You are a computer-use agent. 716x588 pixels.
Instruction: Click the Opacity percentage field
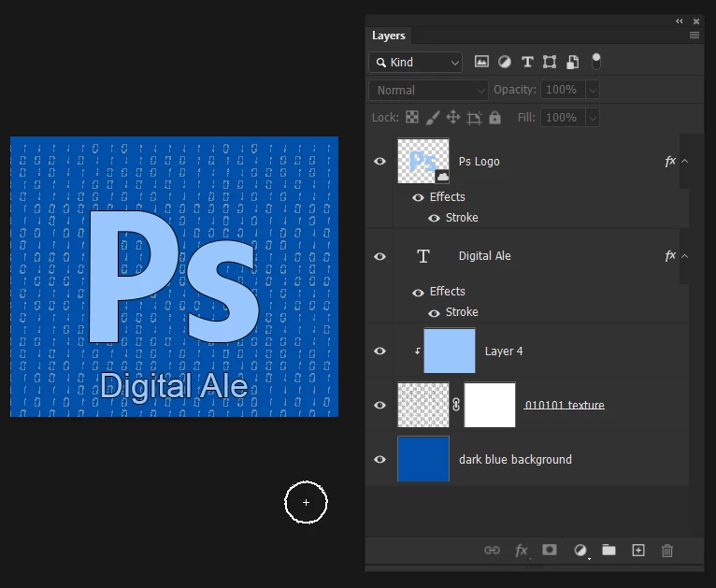[563, 90]
